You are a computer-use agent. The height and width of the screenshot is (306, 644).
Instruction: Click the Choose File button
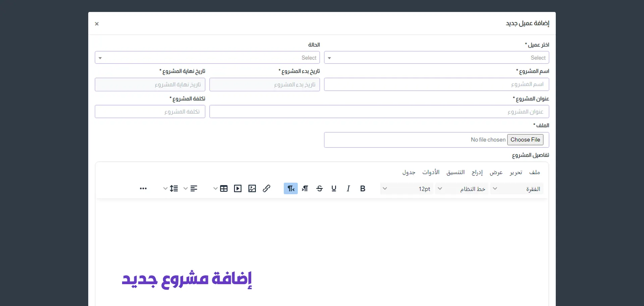click(x=525, y=140)
